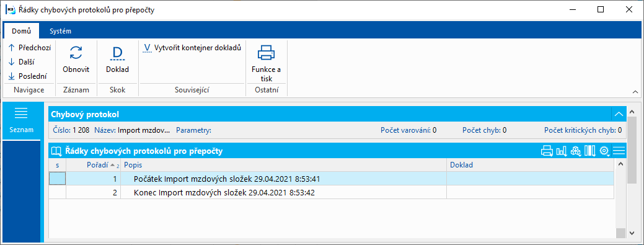Click the book icon in table header

pos(56,151)
